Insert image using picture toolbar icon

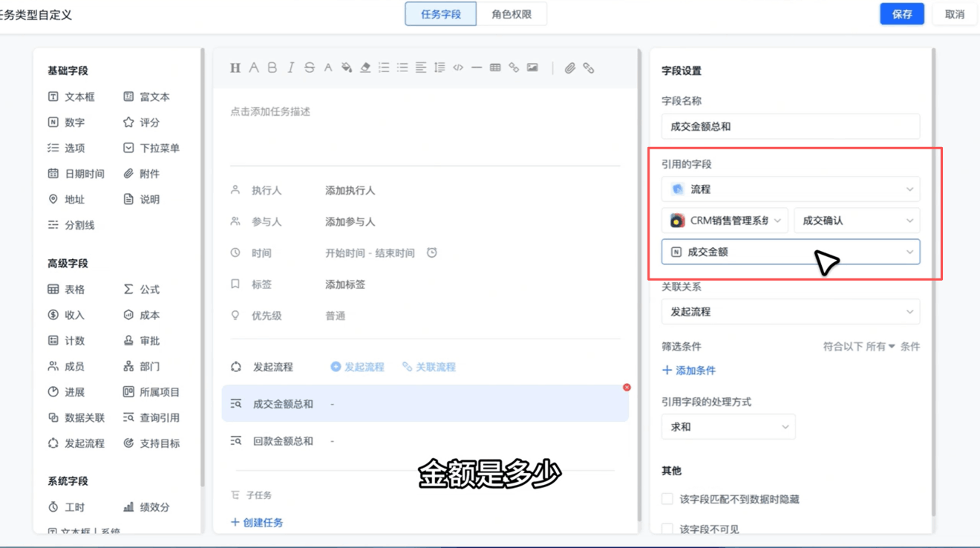pos(532,68)
